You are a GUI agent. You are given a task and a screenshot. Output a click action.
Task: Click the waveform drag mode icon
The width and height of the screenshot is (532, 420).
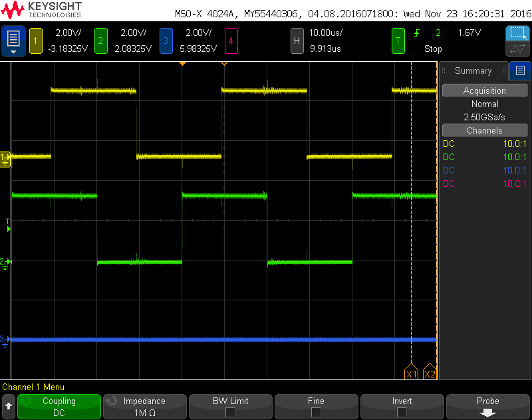click(x=517, y=49)
